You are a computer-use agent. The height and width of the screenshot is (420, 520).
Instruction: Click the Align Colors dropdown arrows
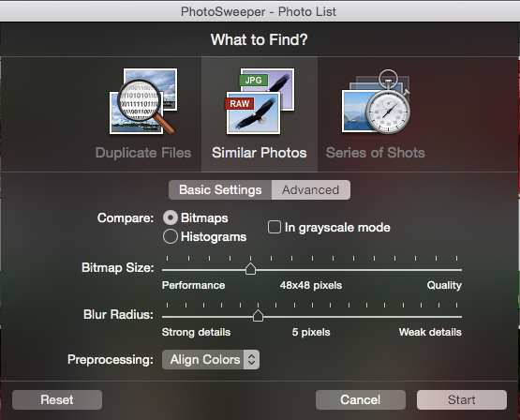[x=251, y=360]
